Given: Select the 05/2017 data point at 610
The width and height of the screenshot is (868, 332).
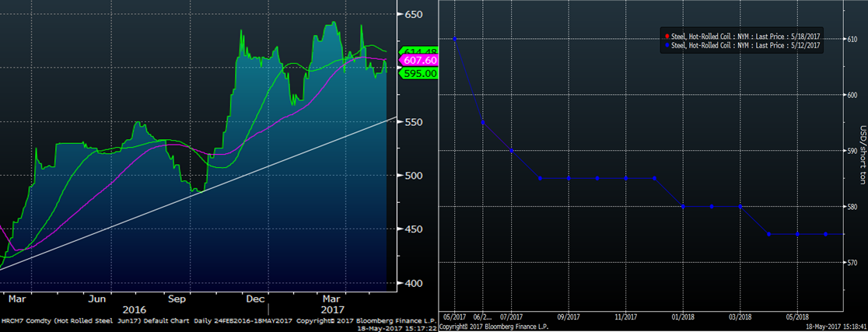Looking at the screenshot, I should click(x=455, y=39).
